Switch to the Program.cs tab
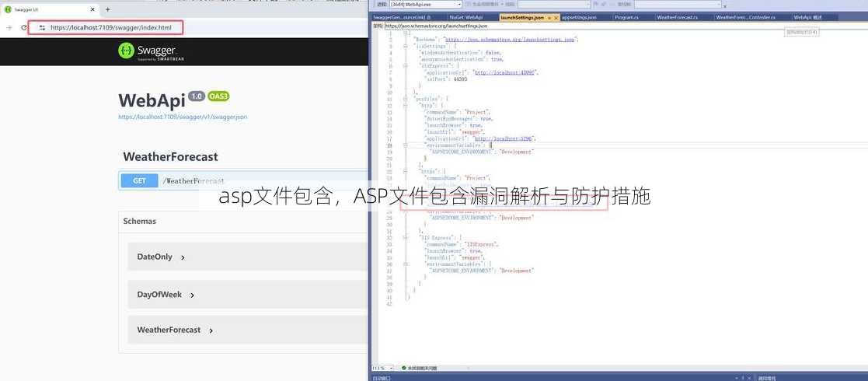This screenshot has height=381, width=868. point(626,18)
